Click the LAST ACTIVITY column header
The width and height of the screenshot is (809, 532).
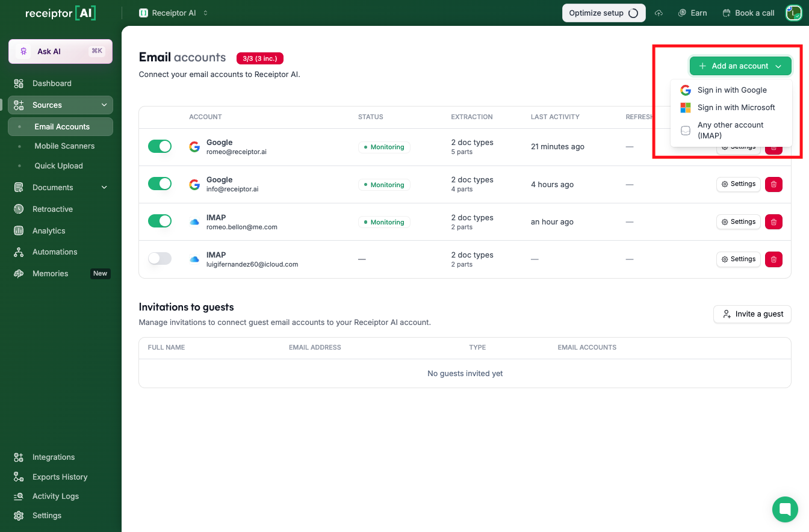tap(555, 117)
